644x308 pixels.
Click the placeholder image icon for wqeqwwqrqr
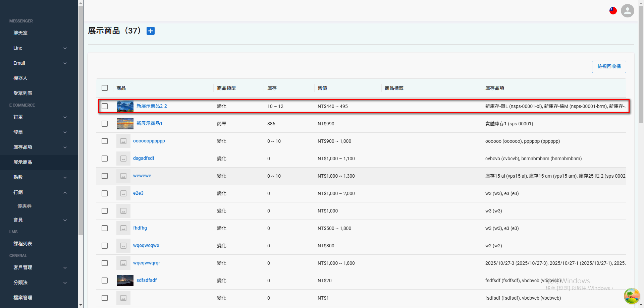(x=123, y=263)
